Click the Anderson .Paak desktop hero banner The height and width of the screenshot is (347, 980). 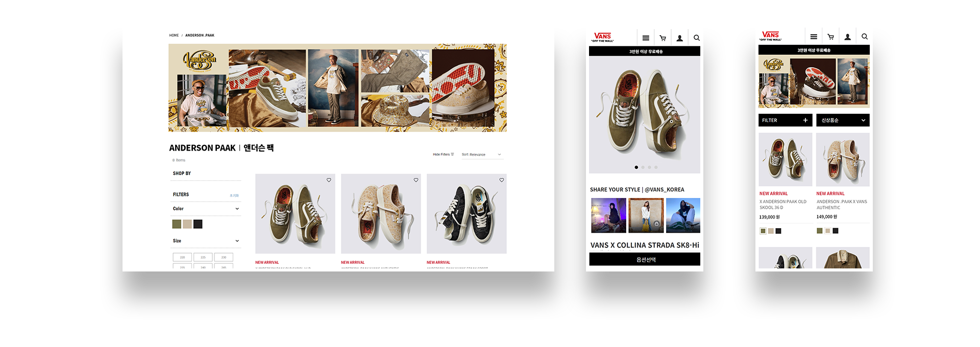point(337,88)
